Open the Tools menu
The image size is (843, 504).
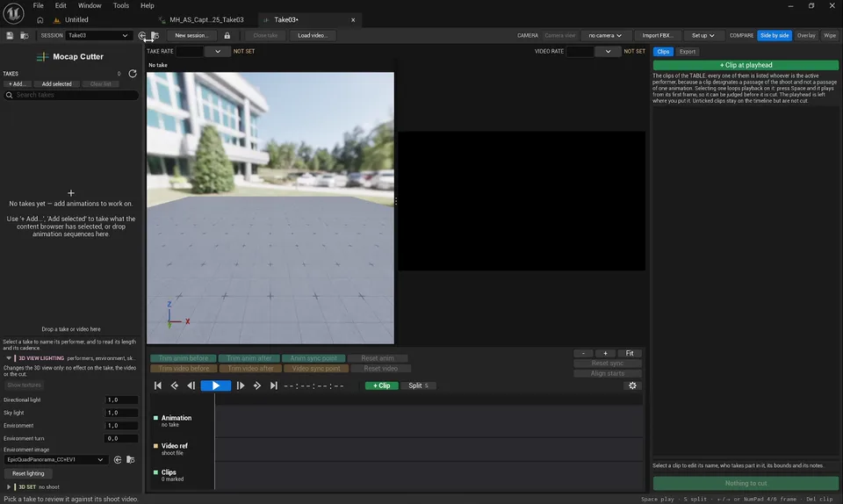point(121,5)
